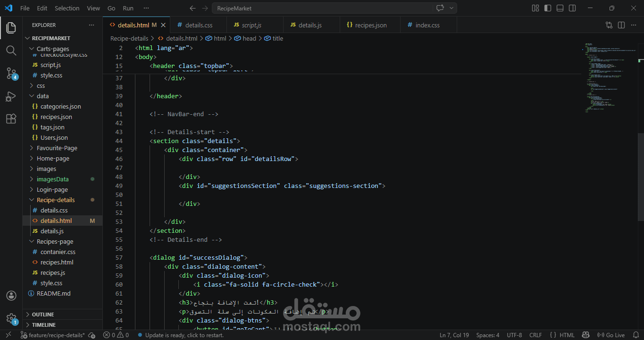Collapse the data folder
Image resolution: width=644 pixels, height=340 pixels.
(62, 96)
